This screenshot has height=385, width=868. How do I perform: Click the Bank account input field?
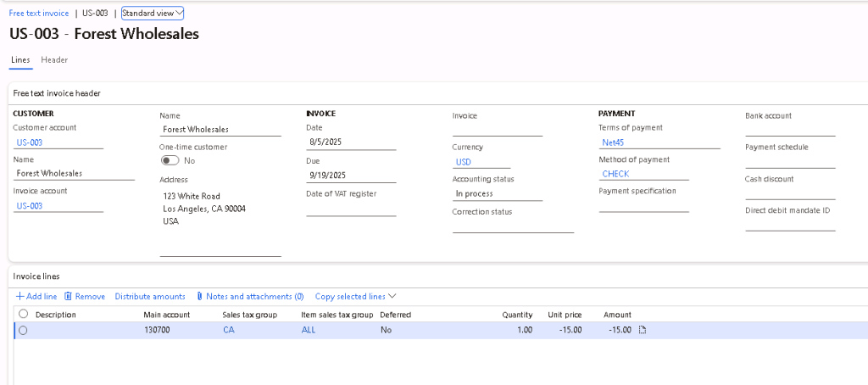pyautogui.click(x=789, y=129)
